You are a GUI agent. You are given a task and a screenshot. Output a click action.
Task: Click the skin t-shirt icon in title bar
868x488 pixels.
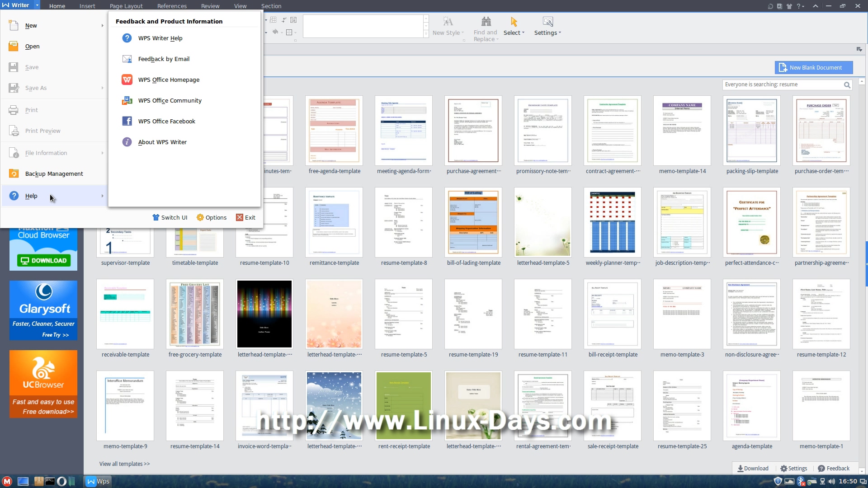click(x=789, y=6)
